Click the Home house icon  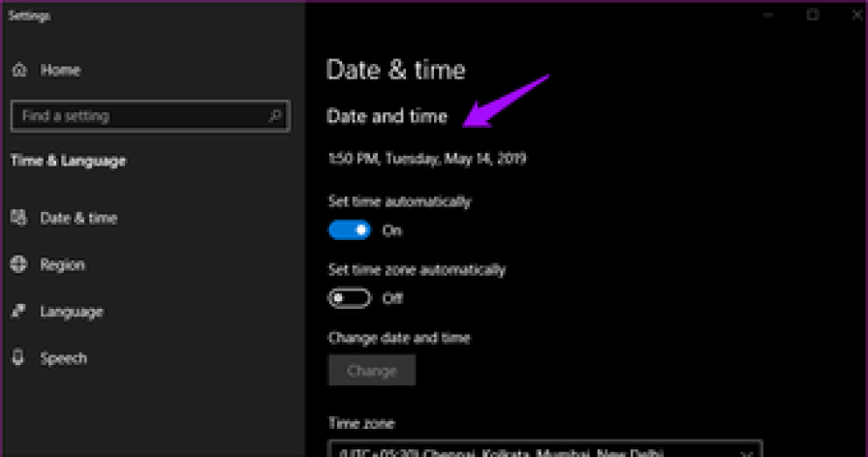(x=18, y=71)
